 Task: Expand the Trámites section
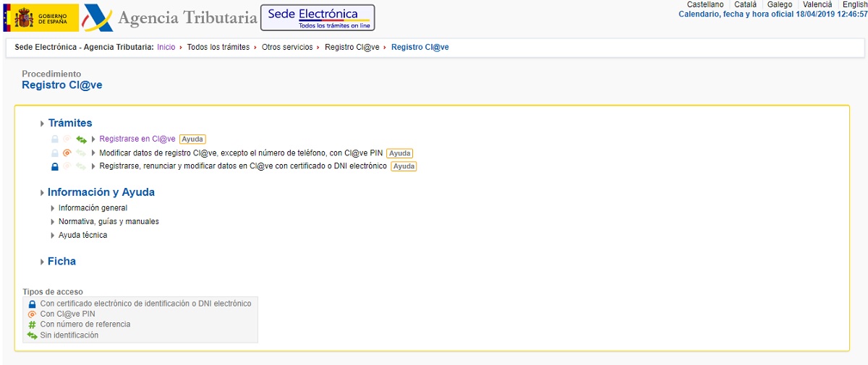pos(69,123)
